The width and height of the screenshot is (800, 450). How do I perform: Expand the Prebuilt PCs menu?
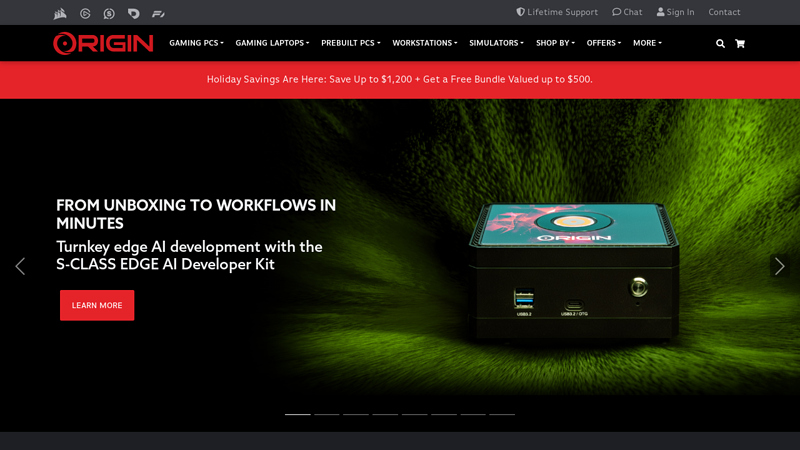[x=351, y=43]
